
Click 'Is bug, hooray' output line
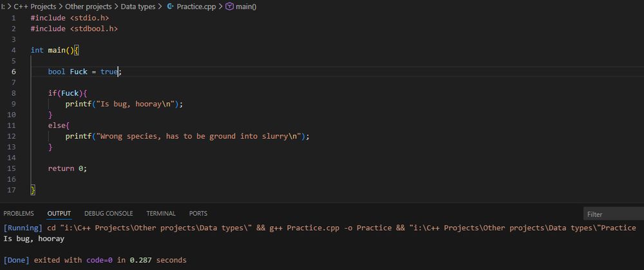pos(33,239)
